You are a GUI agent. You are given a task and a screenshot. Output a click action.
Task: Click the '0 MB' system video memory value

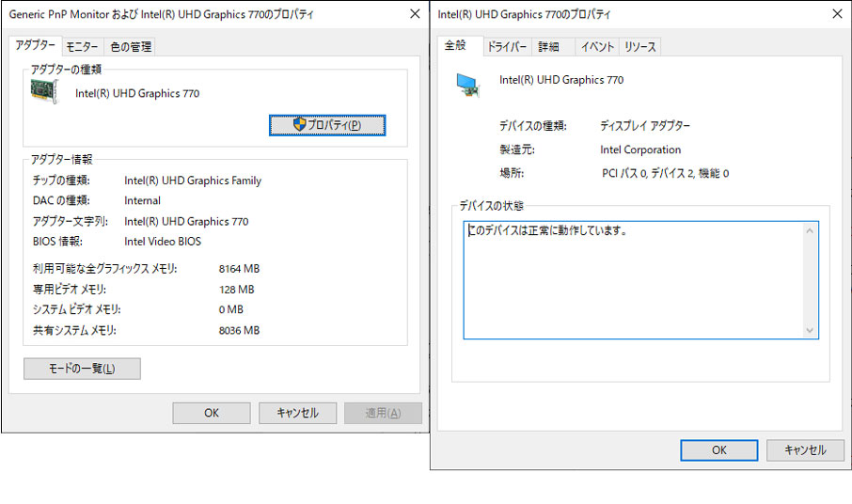click(x=231, y=309)
